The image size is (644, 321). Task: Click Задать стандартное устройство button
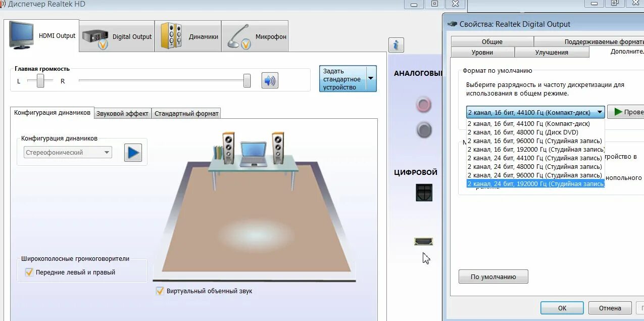pos(342,78)
